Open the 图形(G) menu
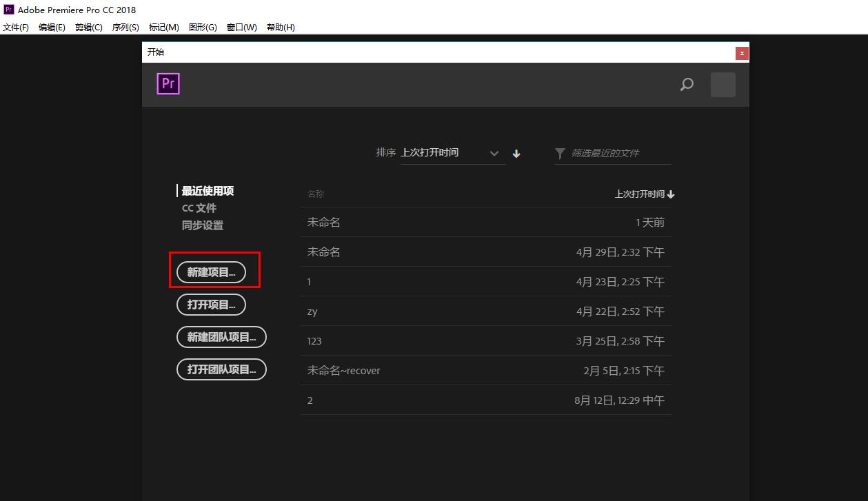This screenshot has height=501, width=868. 203,28
